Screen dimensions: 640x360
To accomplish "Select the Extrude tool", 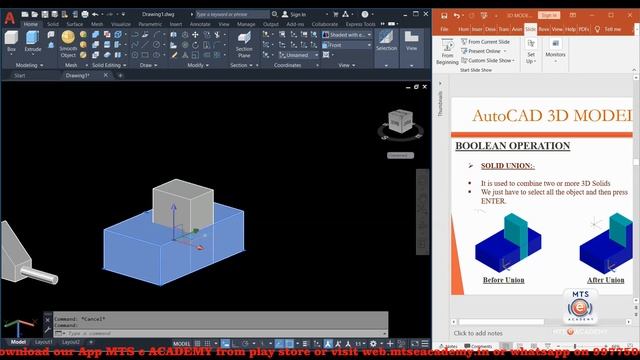I will pos(33,41).
